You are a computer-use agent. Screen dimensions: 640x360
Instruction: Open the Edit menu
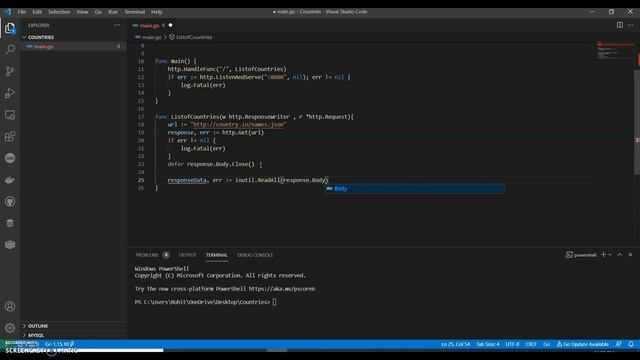coord(37,12)
